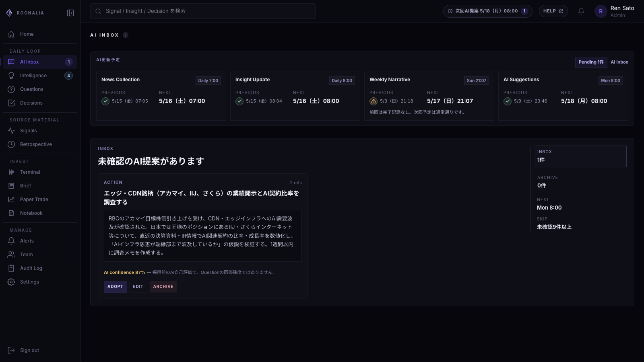
Task: Click the AI Suggestions previous check icon
Action: 508,101
